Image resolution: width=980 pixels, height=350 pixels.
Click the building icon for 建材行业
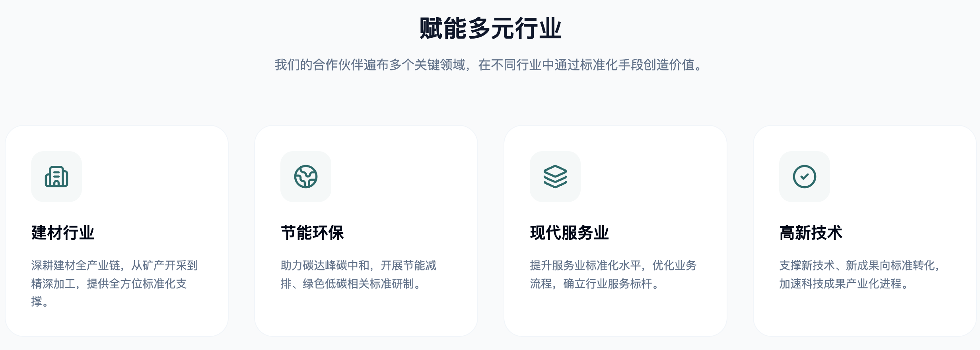(x=56, y=177)
